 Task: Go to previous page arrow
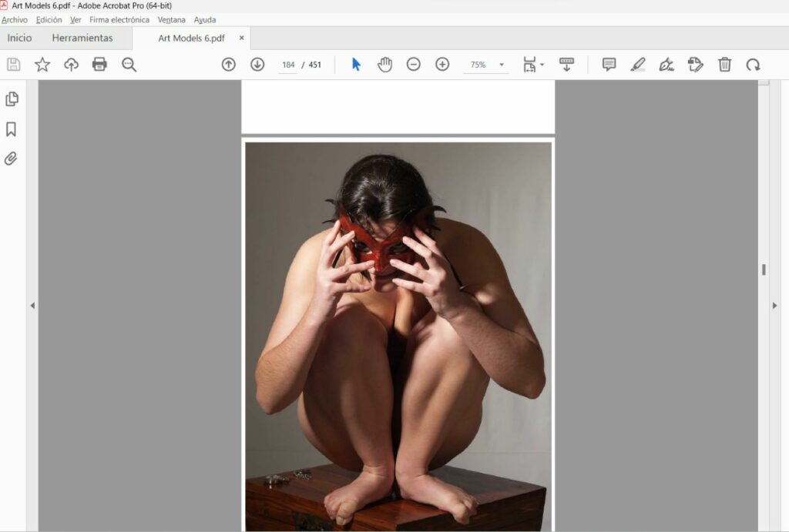228,65
